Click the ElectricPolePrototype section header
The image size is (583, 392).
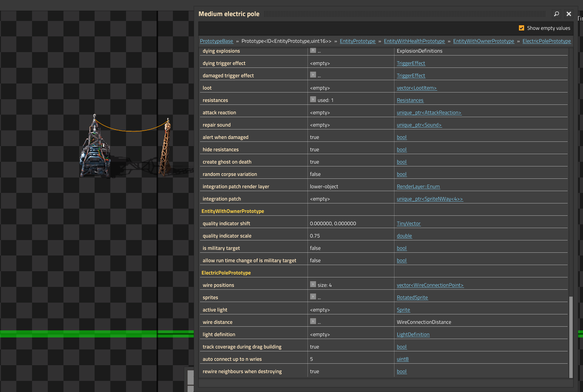(226, 273)
